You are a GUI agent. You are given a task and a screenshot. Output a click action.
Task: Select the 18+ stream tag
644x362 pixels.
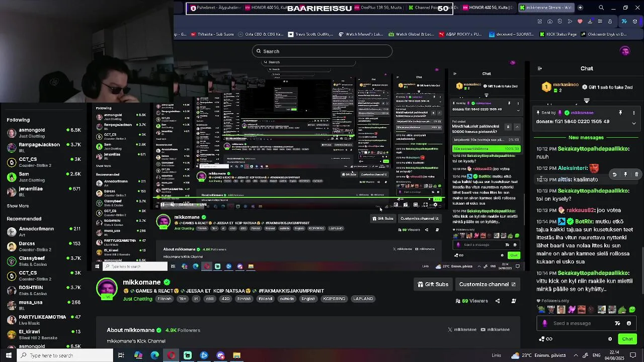(x=183, y=299)
